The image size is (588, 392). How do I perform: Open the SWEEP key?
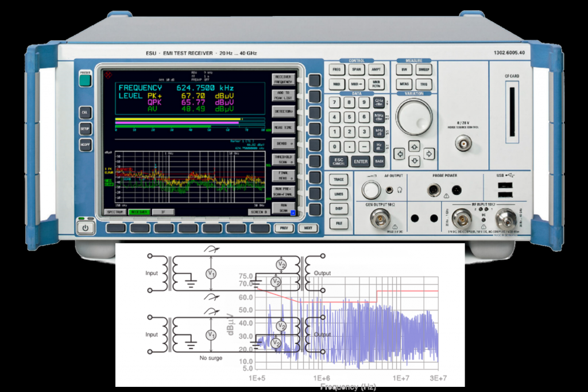[424, 69]
